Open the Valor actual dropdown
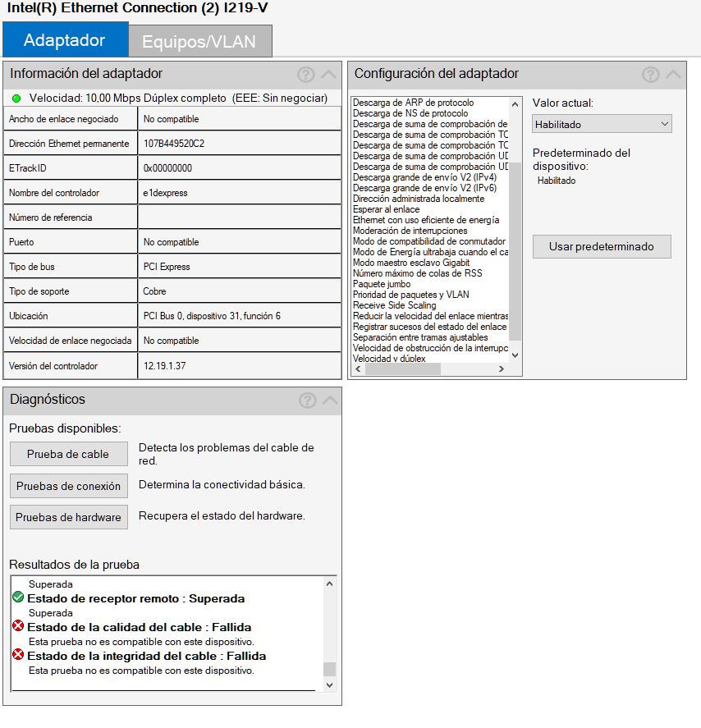 [602, 124]
